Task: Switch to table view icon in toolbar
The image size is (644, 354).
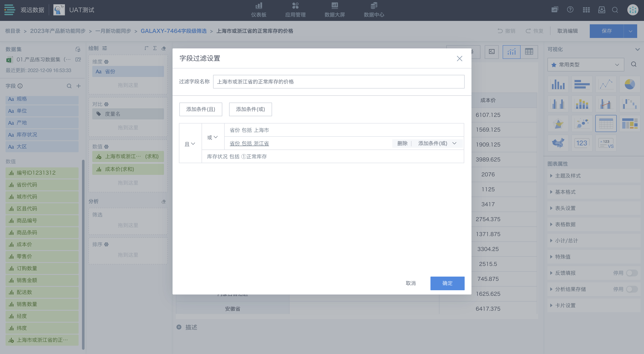Action: [x=529, y=52]
